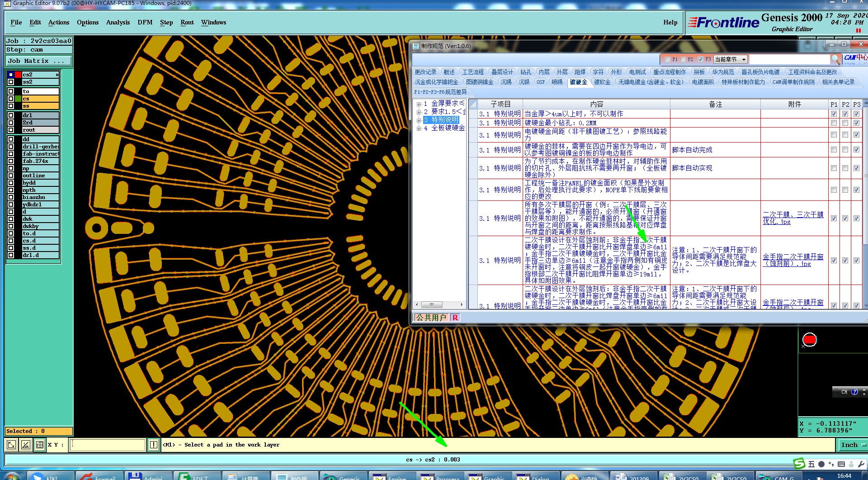Click the magnifier search icon in 制作规范 window
This screenshot has height=480, width=868.
pos(836,59)
